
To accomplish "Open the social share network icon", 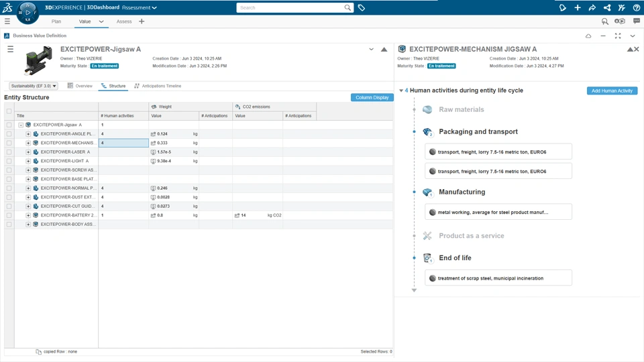I will (607, 7).
